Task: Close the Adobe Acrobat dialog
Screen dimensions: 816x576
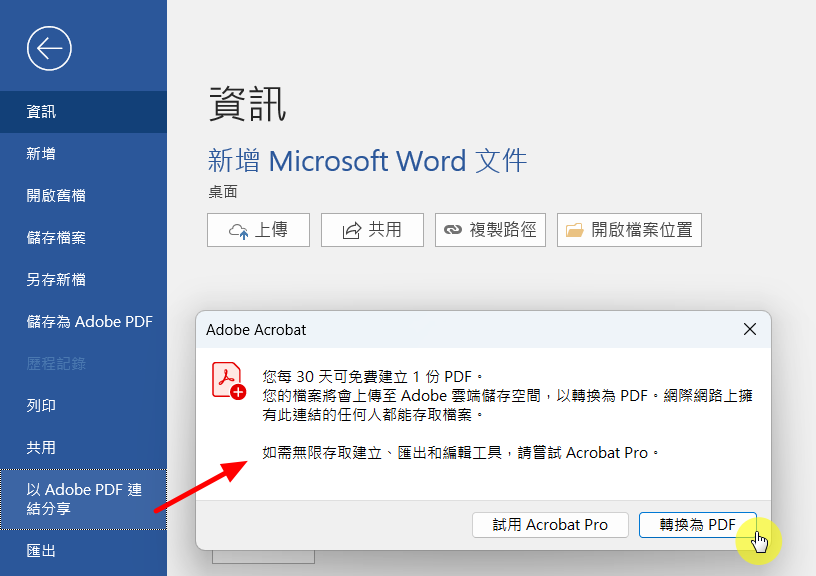Action: point(750,329)
